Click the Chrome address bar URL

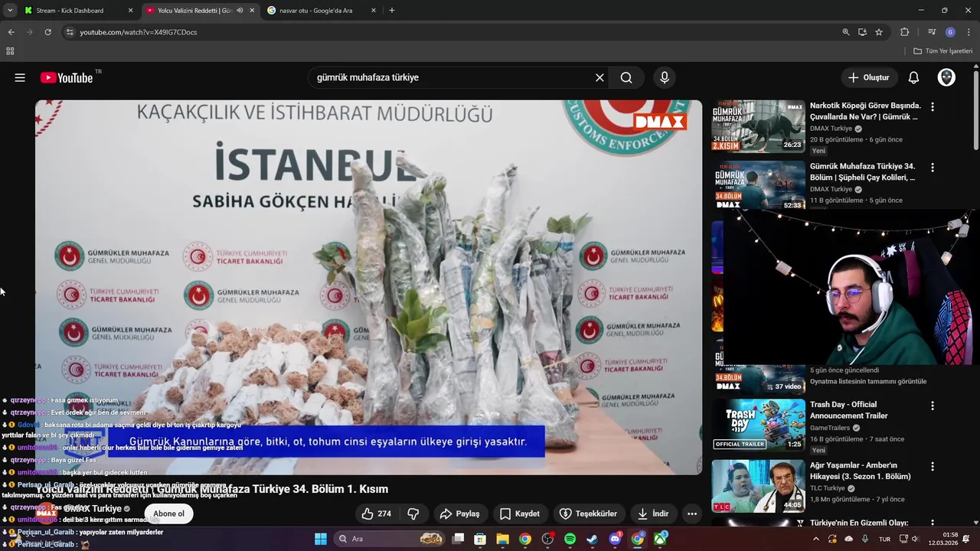139,32
